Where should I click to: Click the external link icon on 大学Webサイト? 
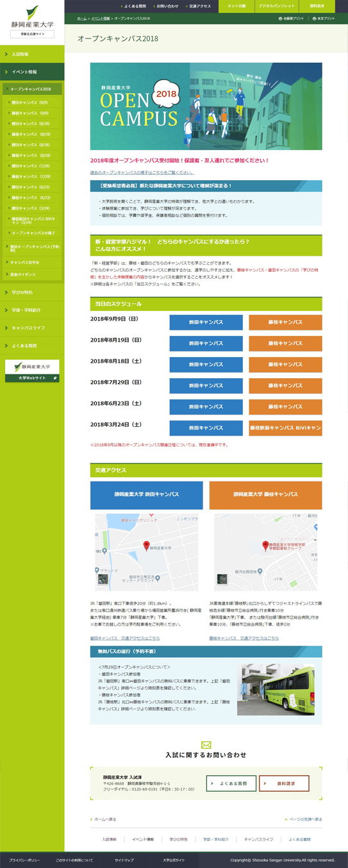coord(56,378)
